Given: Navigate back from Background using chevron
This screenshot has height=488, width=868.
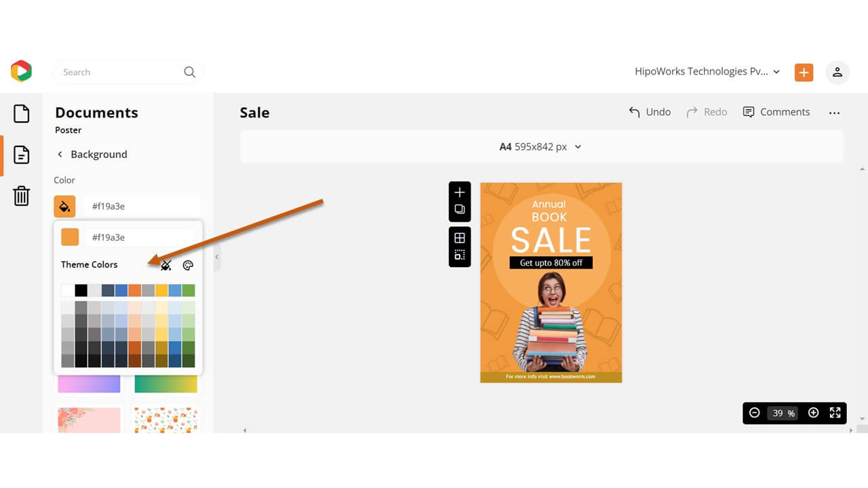Looking at the screenshot, I should 60,155.
